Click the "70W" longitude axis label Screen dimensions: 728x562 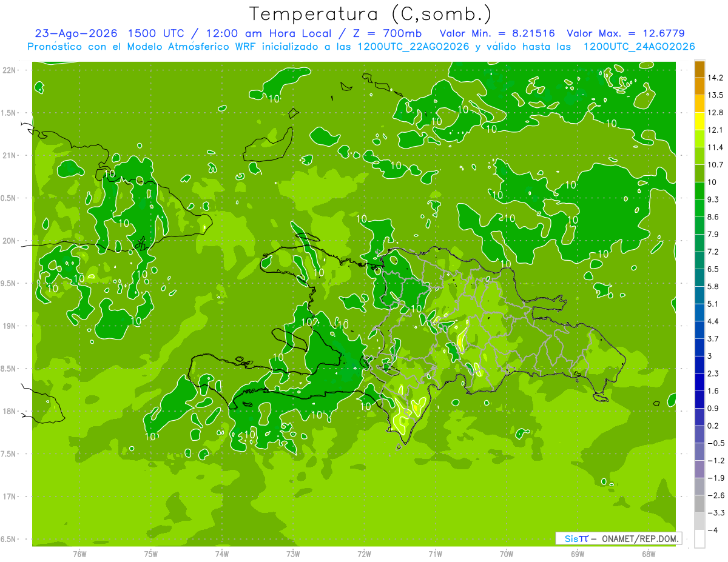(507, 554)
